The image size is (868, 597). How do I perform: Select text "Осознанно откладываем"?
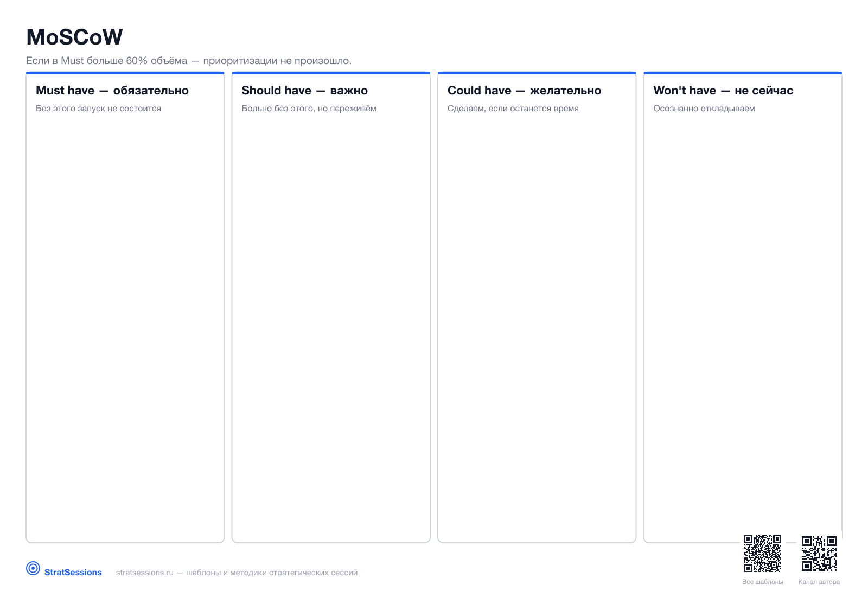coord(704,109)
